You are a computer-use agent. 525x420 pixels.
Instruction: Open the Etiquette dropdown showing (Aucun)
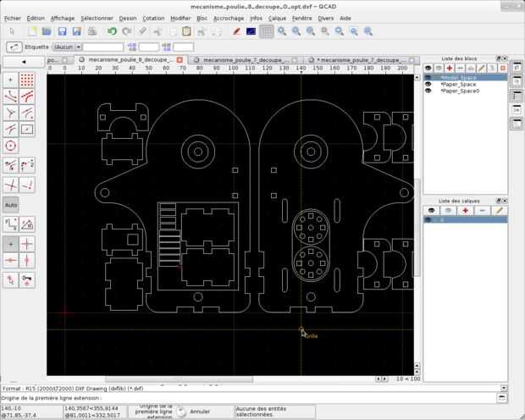67,47
